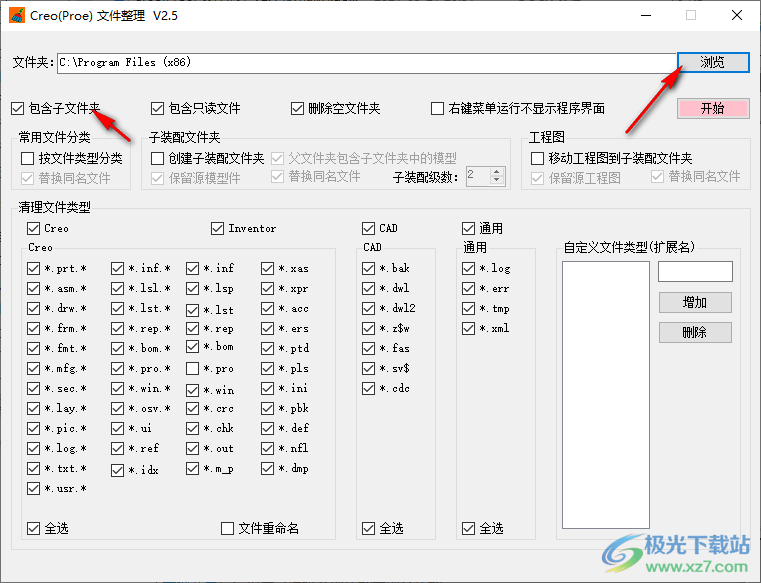Uncheck the *.xpr file type
The height and width of the screenshot is (583, 761).
pos(267,288)
